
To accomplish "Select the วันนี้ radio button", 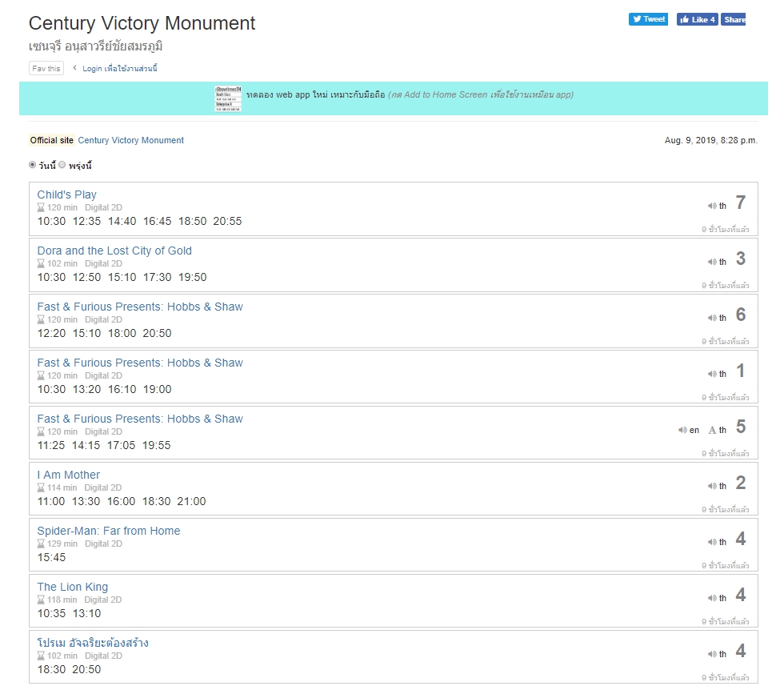I will (33, 165).
